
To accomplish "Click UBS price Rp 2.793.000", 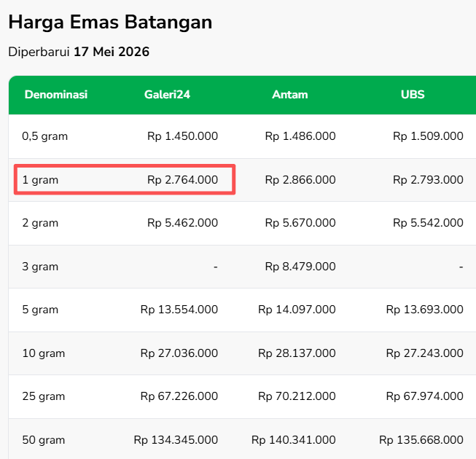I will click(x=428, y=180).
